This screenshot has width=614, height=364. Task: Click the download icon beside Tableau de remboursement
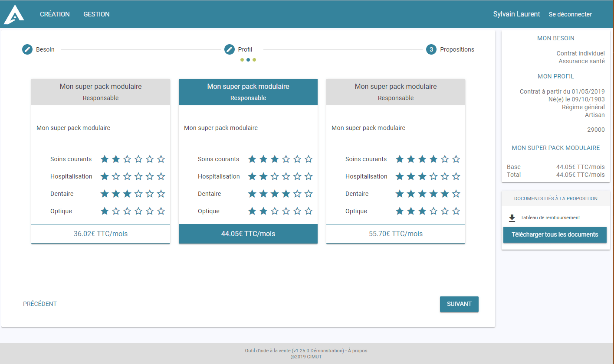click(x=512, y=217)
